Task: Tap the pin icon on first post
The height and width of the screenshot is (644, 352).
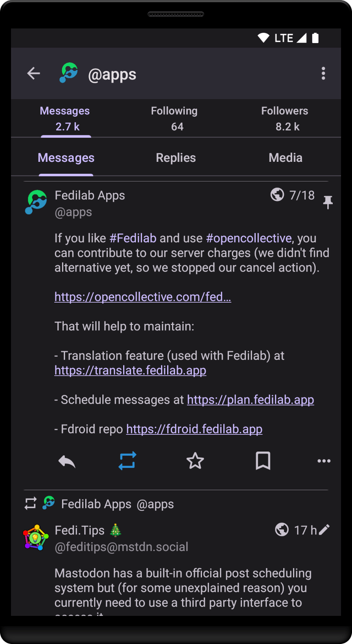Action: pos(328,202)
